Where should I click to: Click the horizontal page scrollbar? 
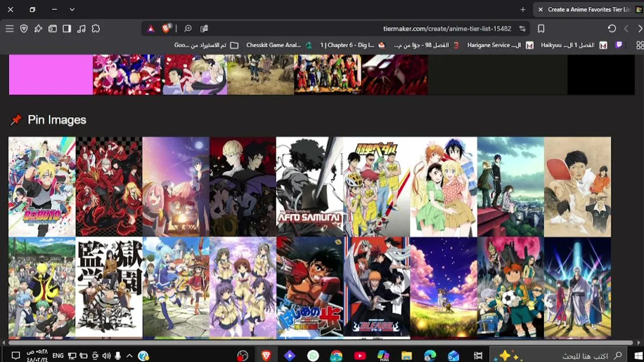click(320, 343)
